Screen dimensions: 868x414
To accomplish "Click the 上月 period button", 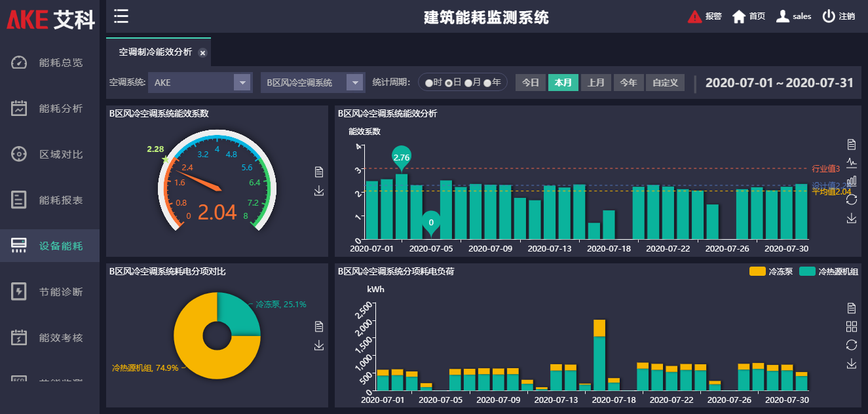I will click(595, 83).
